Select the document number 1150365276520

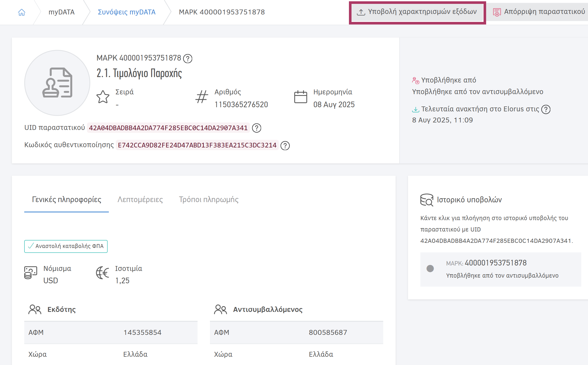(241, 104)
